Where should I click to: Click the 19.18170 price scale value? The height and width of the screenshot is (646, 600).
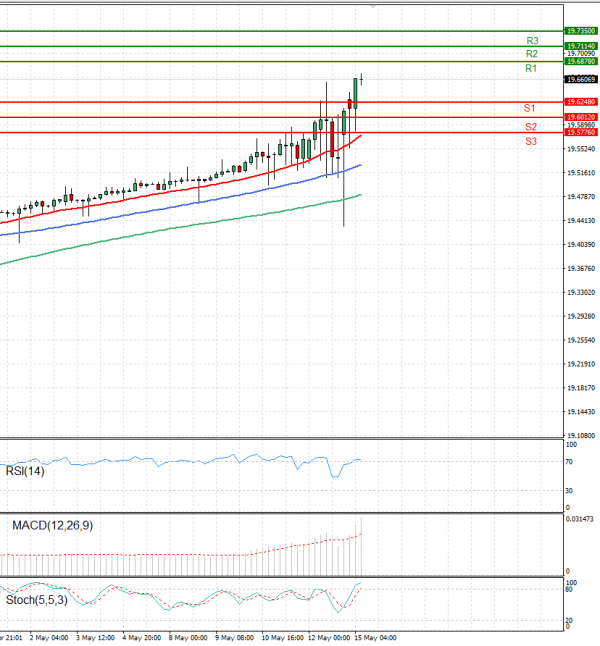pos(581,388)
